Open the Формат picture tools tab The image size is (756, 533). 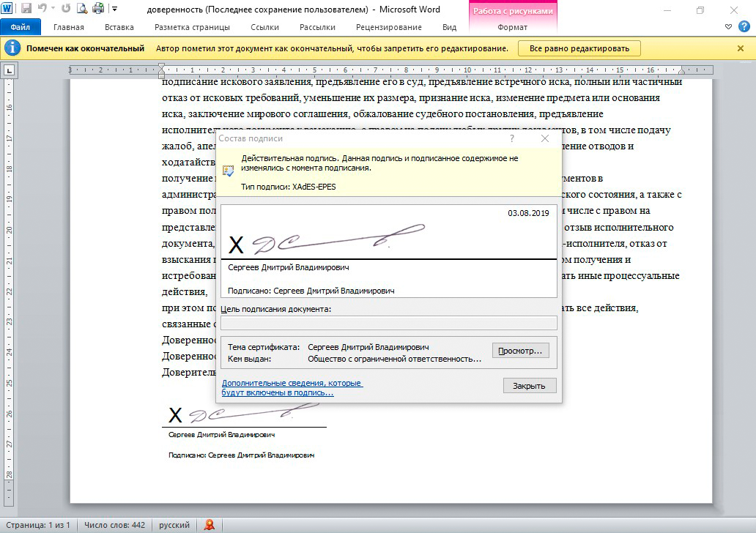(x=512, y=27)
